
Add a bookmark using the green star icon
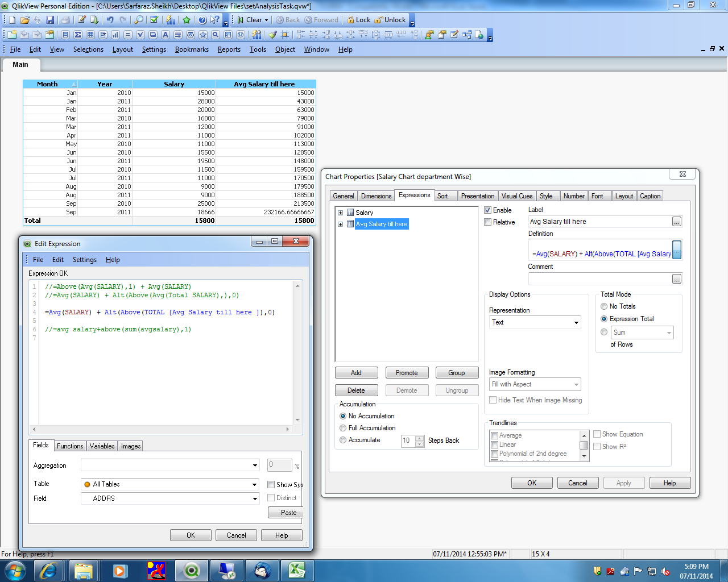(x=187, y=20)
